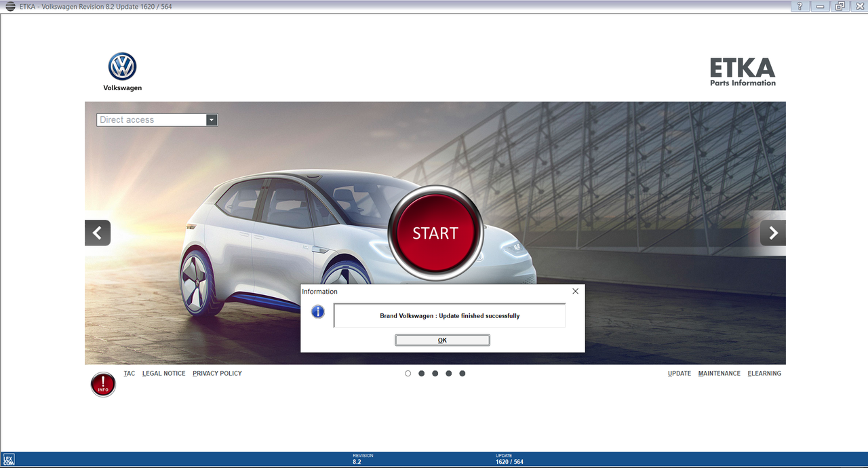Click the Volkswagen brand logo

pos(123,73)
